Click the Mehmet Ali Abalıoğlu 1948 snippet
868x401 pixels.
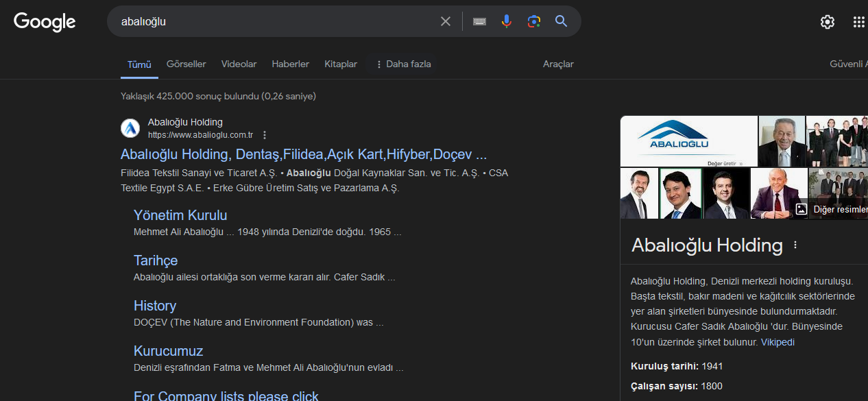[x=267, y=232]
